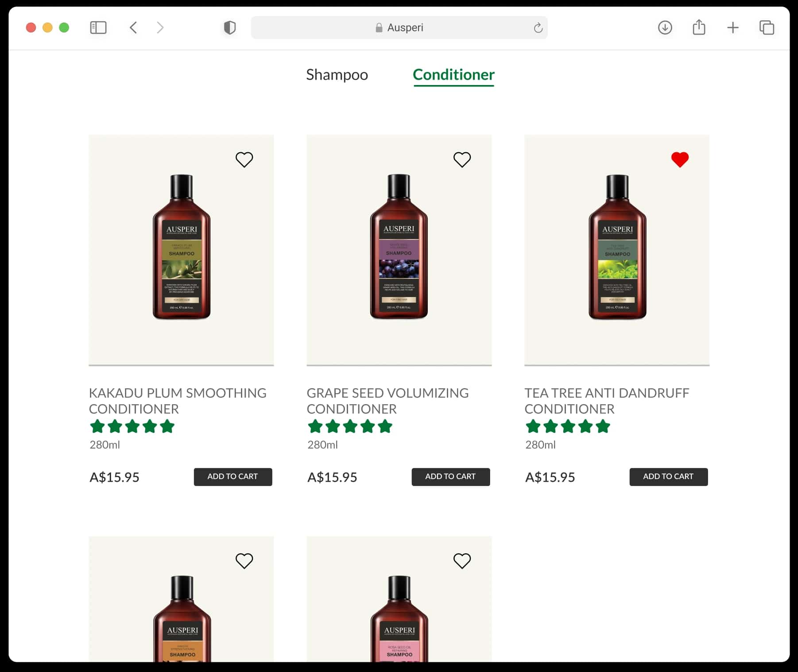Go forward with the forward arrow
This screenshot has width=798, height=672.
(160, 27)
